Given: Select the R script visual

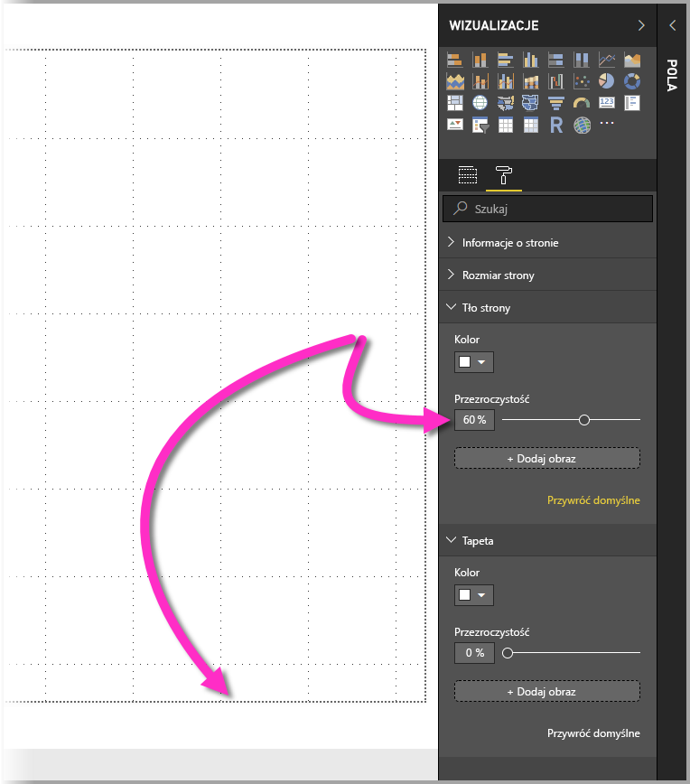Looking at the screenshot, I should (x=556, y=125).
